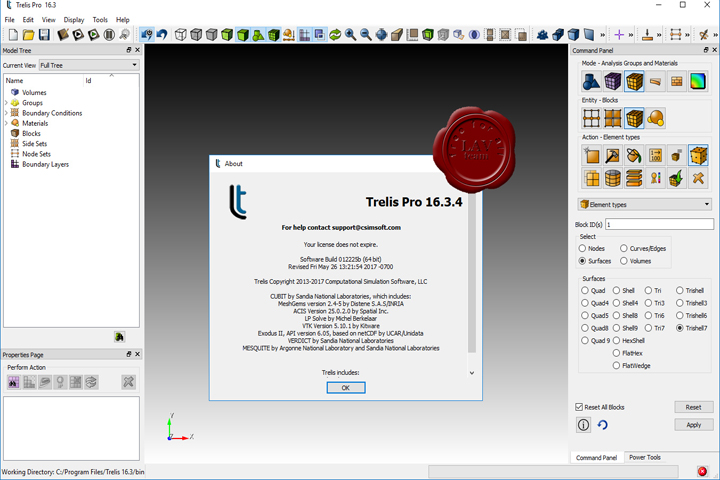Viewport: 720px width, 480px height.
Task: Select the purple Mesh mode cube icon
Action: click(613, 81)
